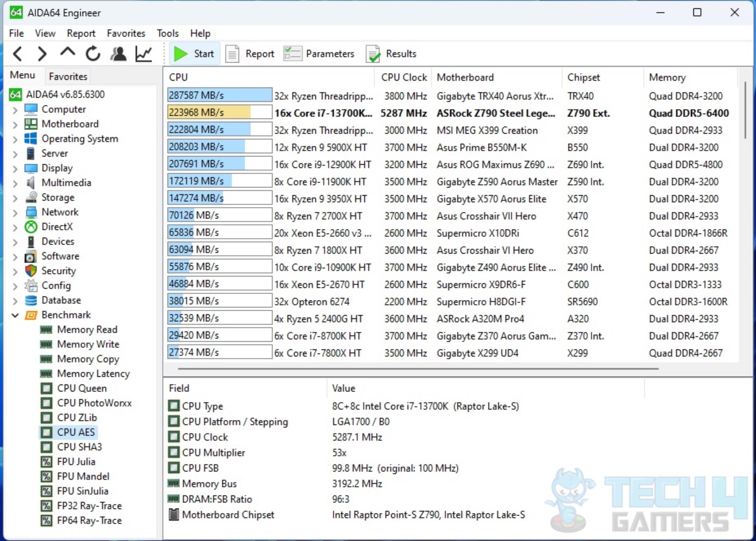
Task: Open the Results button
Action: (391, 54)
